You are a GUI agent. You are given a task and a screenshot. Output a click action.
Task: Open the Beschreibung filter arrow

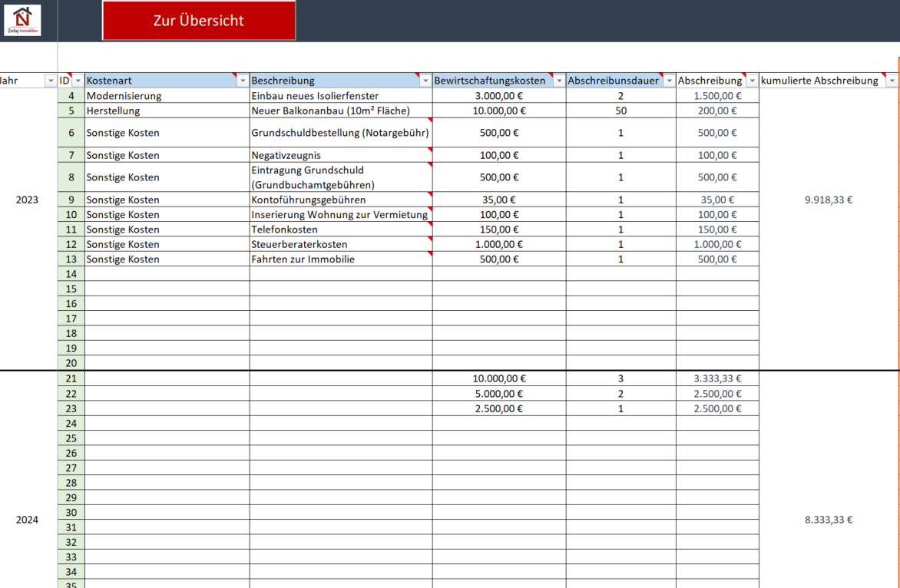(x=425, y=81)
